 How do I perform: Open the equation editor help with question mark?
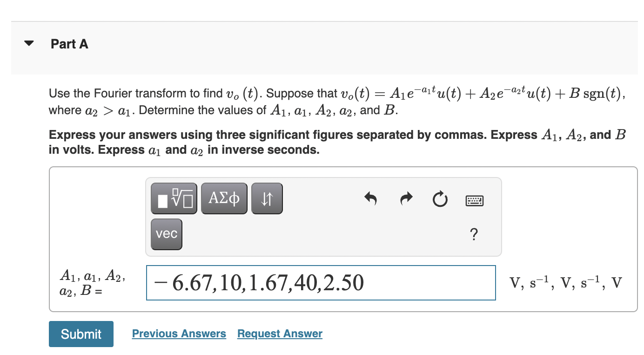pyautogui.click(x=473, y=235)
